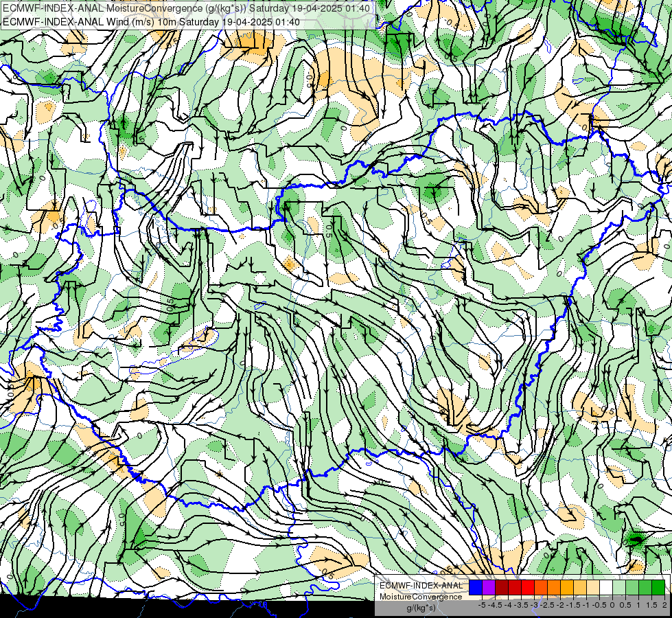The image size is (672, 618).
Task: Click the -3.5 tick label on the legend
Action: click(521, 605)
